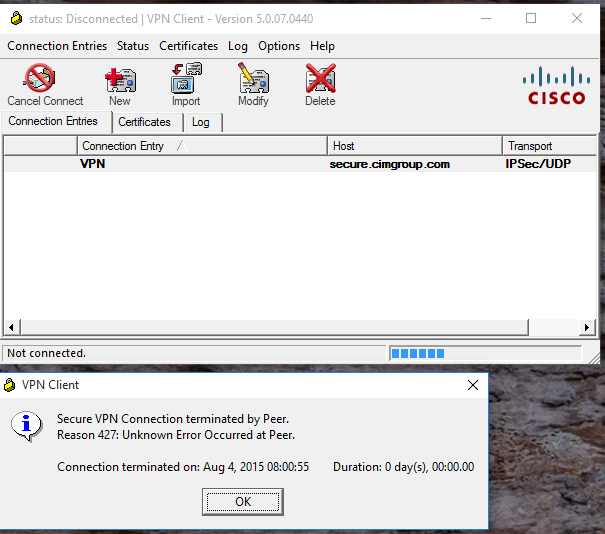Open the Options menu
The image size is (605, 534).
point(279,46)
